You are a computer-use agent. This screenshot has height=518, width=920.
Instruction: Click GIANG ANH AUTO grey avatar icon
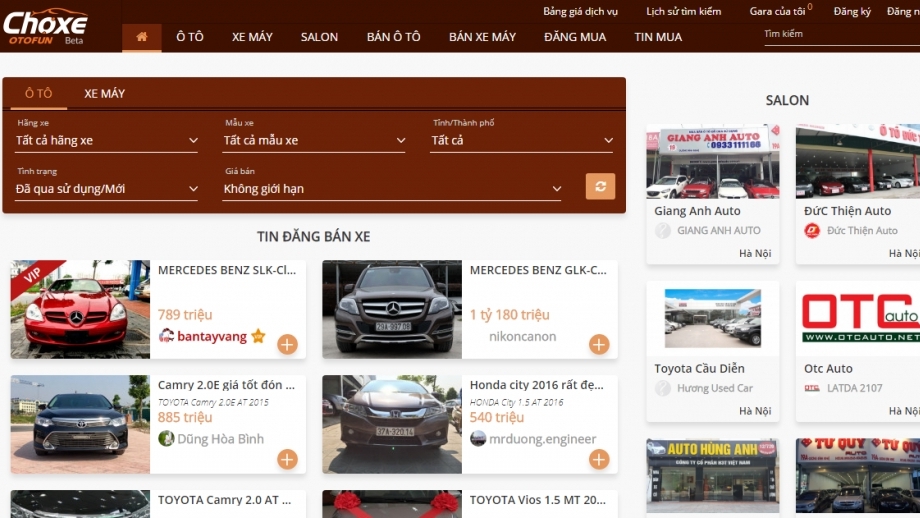pos(663,231)
